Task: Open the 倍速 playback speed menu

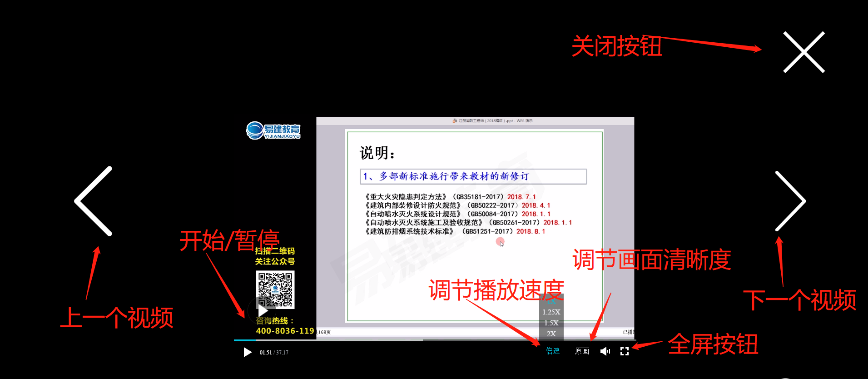Action: [552, 351]
